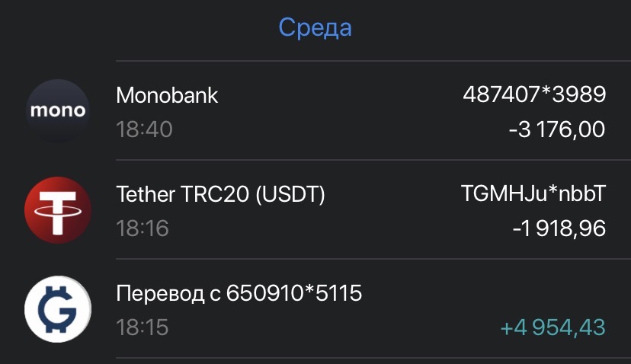The height and width of the screenshot is (364, 631).
Task: Click the divider under the Среда header
Action: click(x=373, y=61)
